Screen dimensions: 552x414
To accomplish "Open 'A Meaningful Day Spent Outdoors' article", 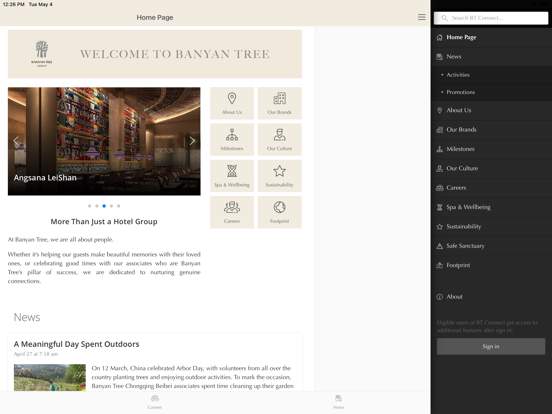I will pyautogui.click(x=76, y=344).
